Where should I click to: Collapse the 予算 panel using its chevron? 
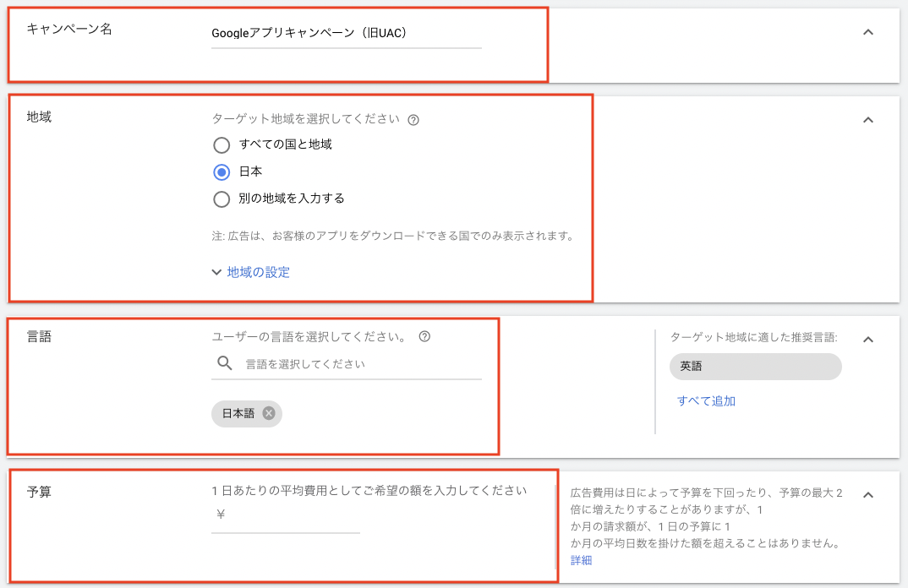tap(867, 494)
